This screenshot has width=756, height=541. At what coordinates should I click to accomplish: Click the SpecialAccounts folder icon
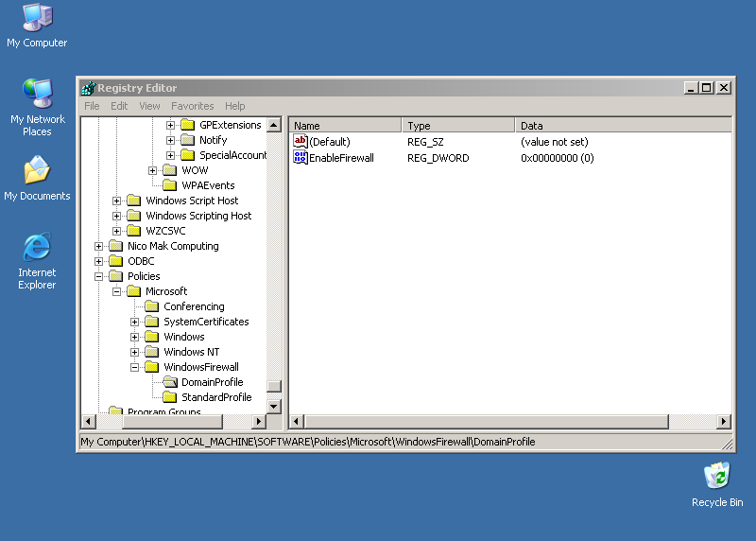click(187, 155)
